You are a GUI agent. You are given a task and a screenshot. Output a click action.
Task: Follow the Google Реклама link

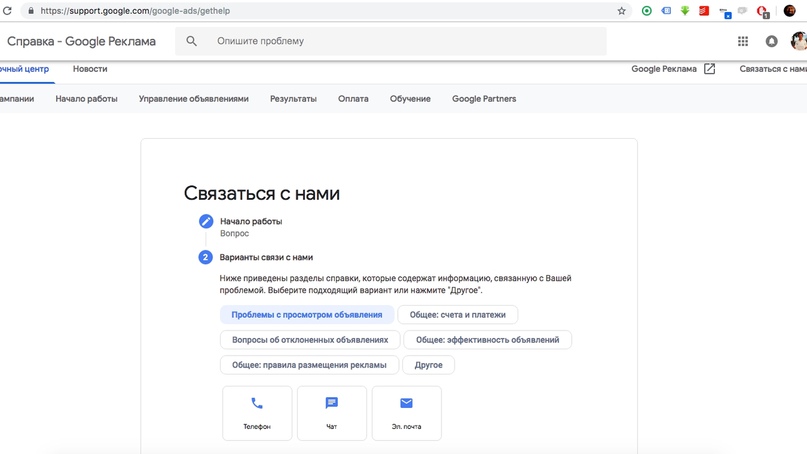point(664,69)
